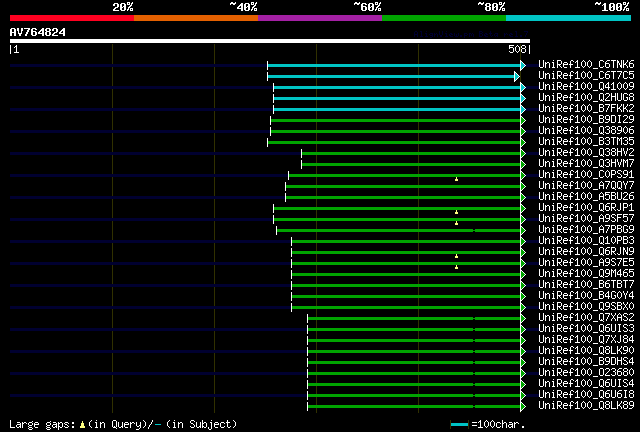Click the yellow in-Query gap legend icon
Screen dimensions: 640x432
tap(82, 425)
